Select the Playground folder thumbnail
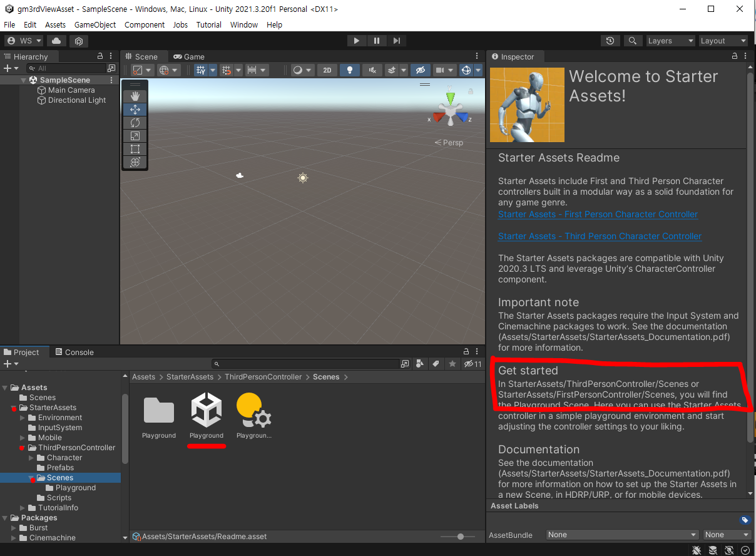The image size is (756, 556). 159,410
